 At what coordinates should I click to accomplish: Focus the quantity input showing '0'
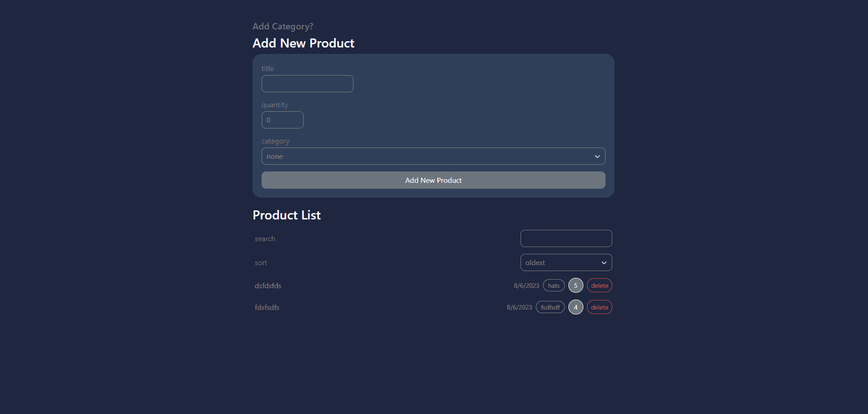point(282,119)
